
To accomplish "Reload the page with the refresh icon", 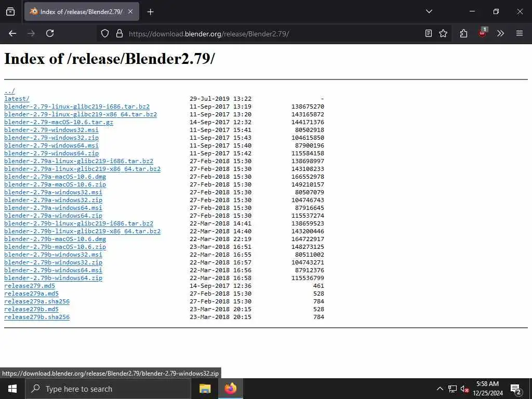I will click(50, 33).
